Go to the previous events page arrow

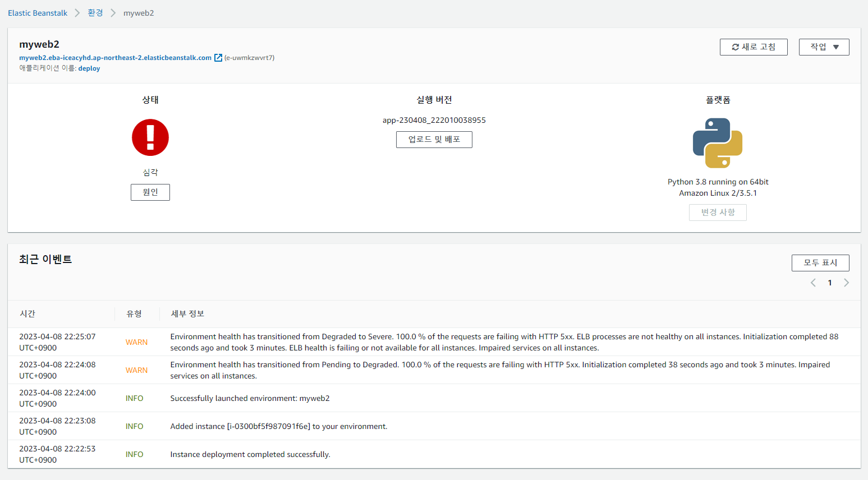813,283
